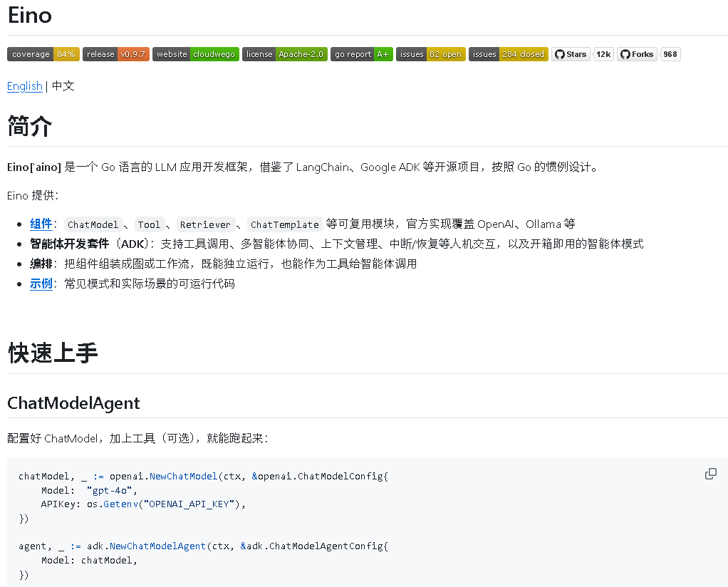Click the GitHub Stars button badge
The width and height of the screenshot is (728, 587).
571,54
